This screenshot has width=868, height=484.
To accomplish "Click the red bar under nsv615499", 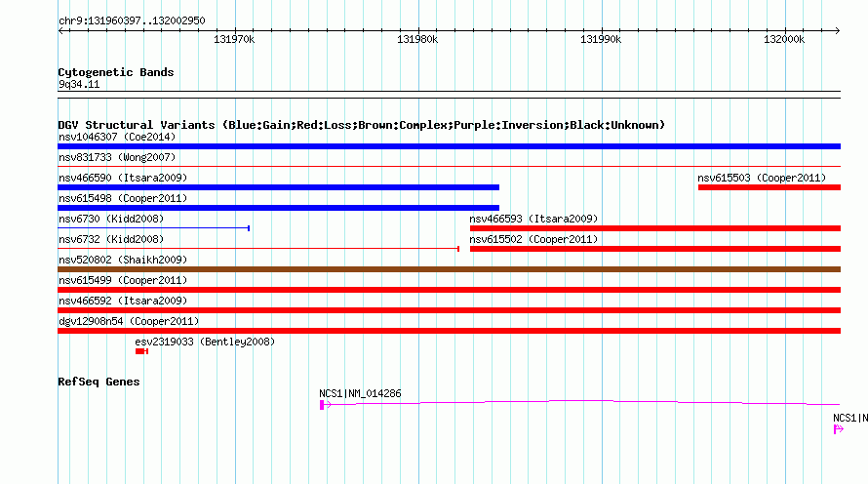I will (449, 290).
